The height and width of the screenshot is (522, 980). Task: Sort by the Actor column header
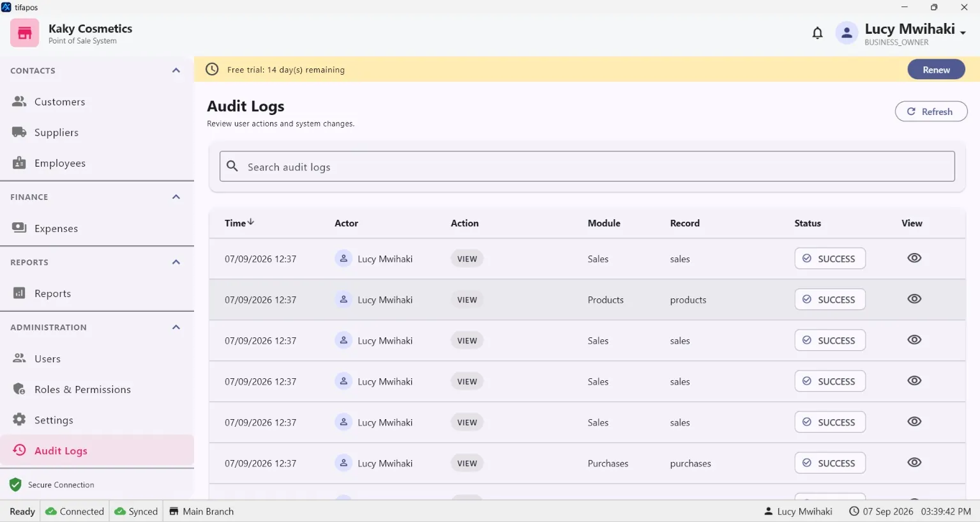pyautogui.click(x=346, y=223)
